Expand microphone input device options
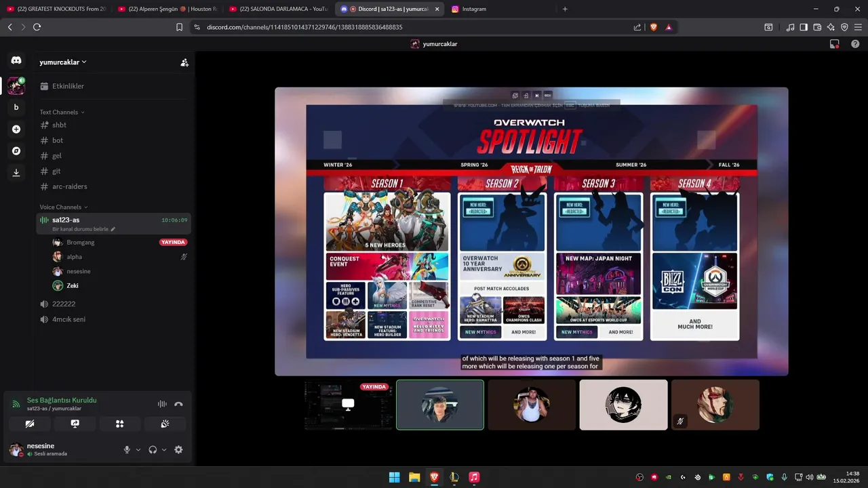This screenshot has width=868, height=488. tap(138, 449)
